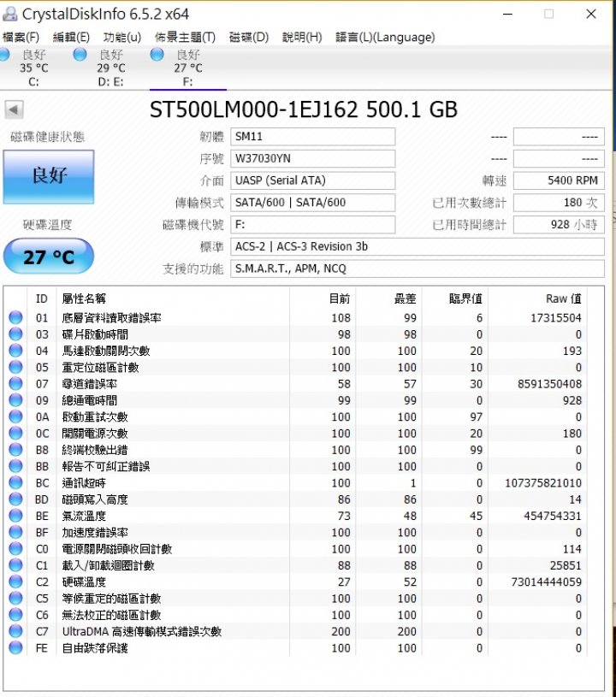616x697 pixels.
Task: Click the Raw 值 column header
Action: [x=564, y=298]
